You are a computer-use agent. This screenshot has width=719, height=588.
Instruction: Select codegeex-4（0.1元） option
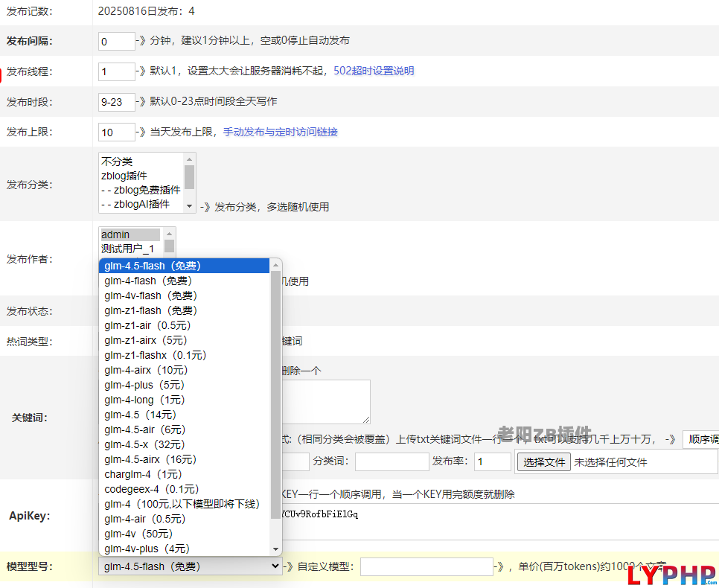[184, 490]
